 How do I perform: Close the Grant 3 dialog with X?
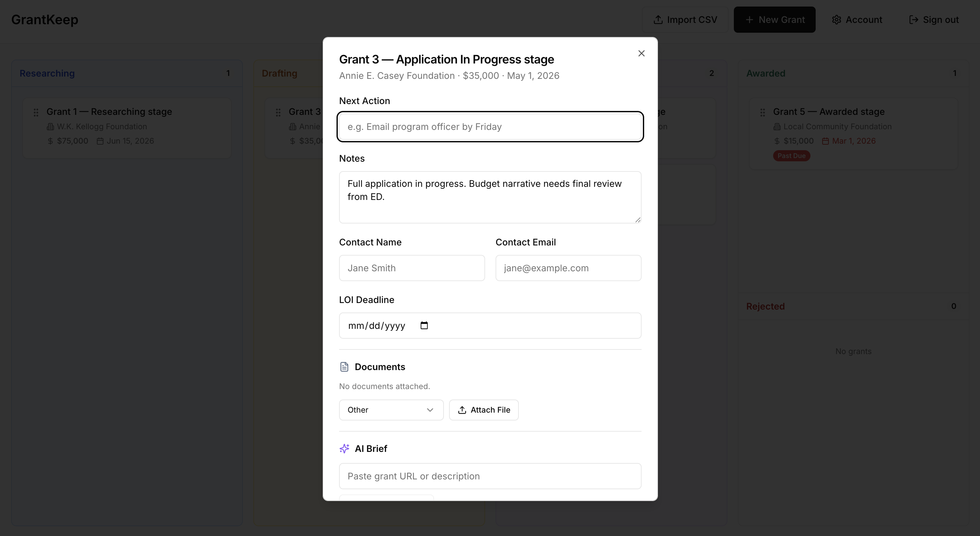[641, 53]
